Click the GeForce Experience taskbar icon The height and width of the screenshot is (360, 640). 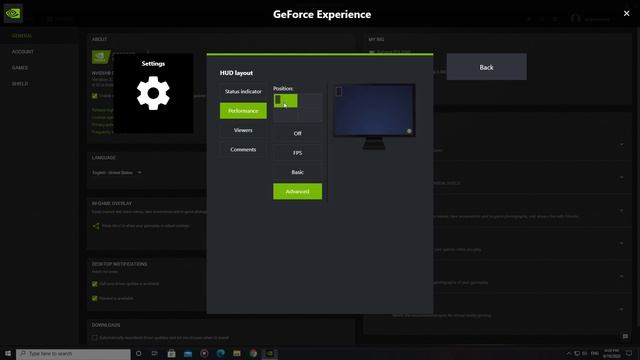(269, 353)
